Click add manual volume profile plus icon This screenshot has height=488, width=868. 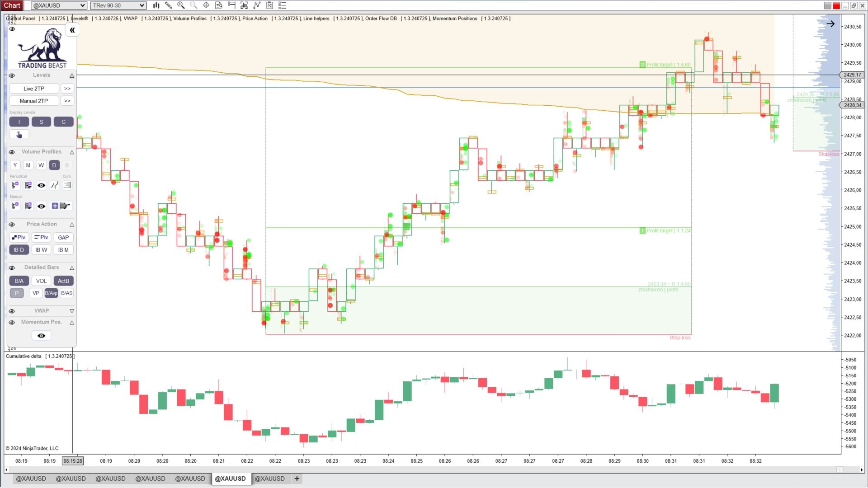pyautogui.click(x=55, y=206)
